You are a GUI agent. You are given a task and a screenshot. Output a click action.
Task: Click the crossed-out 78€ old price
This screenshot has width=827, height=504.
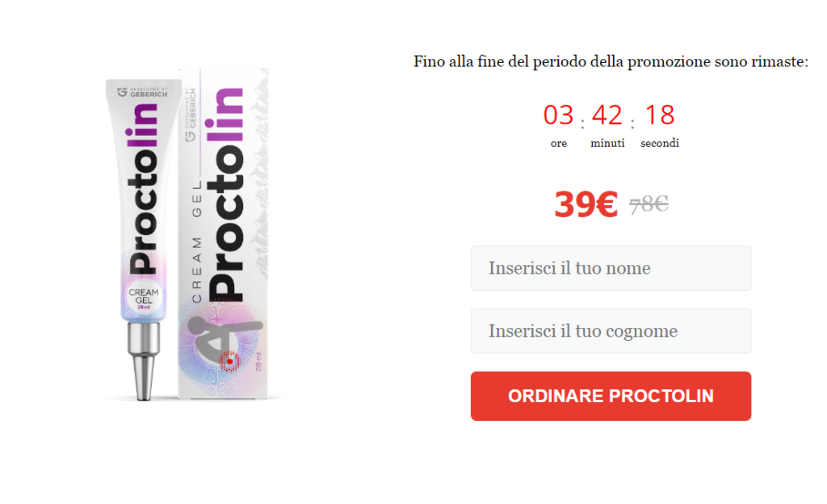649,204
